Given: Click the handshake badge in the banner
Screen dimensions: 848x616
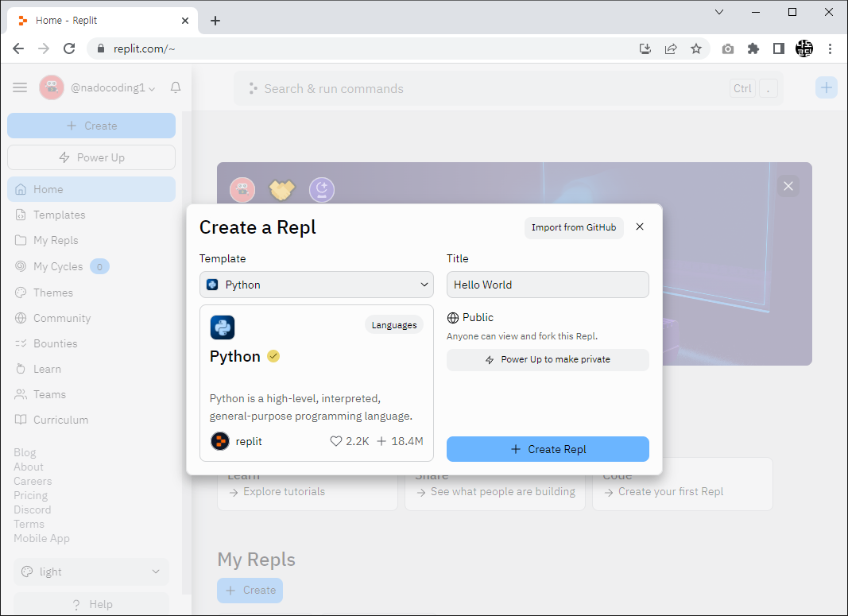Looking at the screenshot, I should pyautogui.click(x=282, y=190).
